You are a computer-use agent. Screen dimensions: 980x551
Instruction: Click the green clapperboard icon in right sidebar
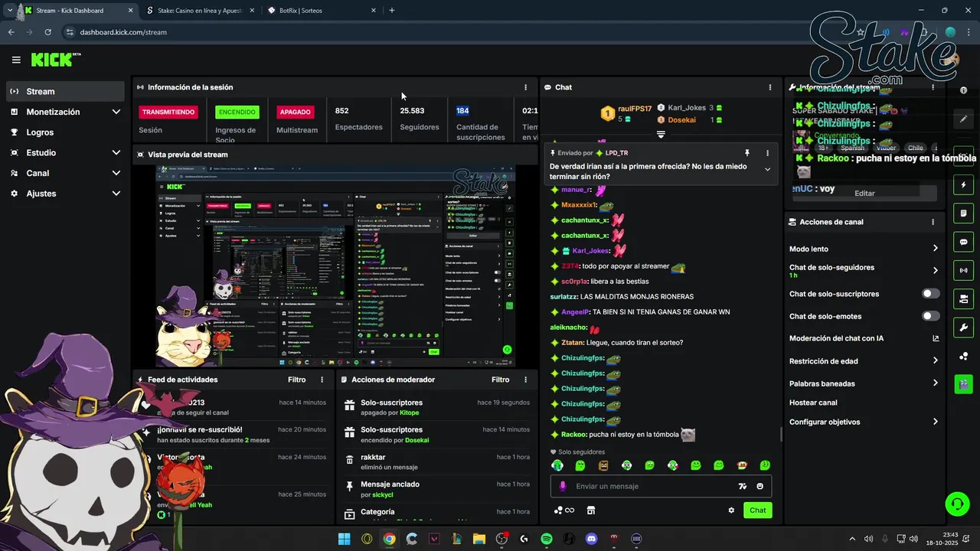(963, 384)
